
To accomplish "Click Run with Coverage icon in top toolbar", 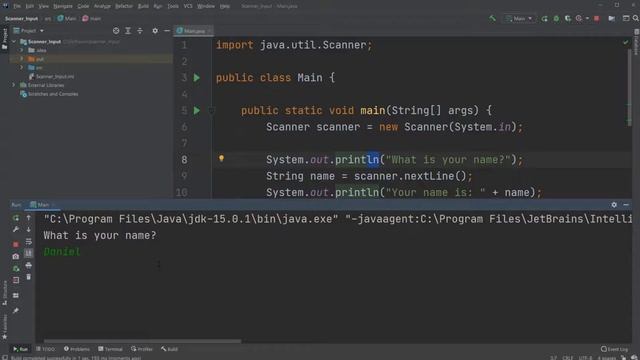I will click(568, 18).
